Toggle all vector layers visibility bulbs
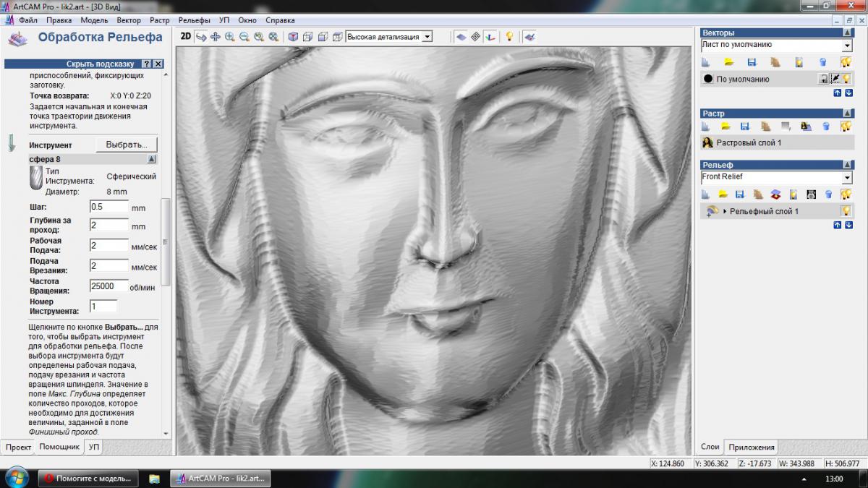 846,62
